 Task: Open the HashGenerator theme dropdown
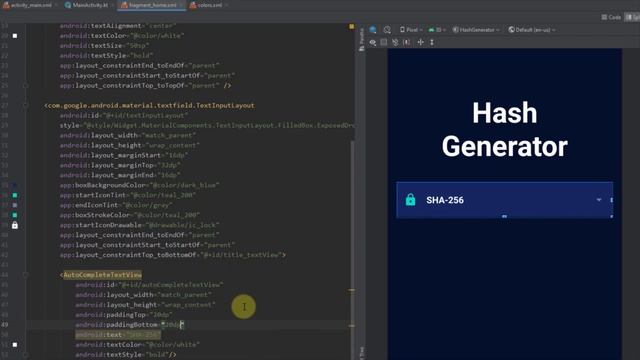click(476, 30)
